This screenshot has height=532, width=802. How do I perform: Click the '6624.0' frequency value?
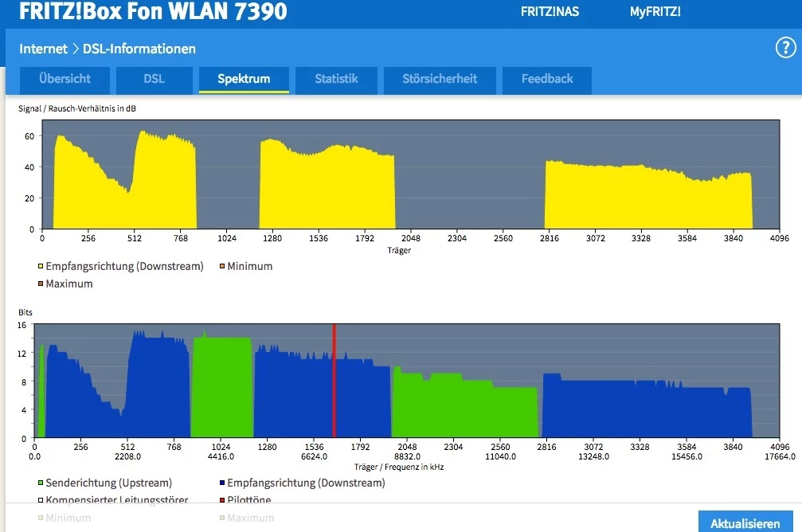pyautogui.click(x=314, y=456)
